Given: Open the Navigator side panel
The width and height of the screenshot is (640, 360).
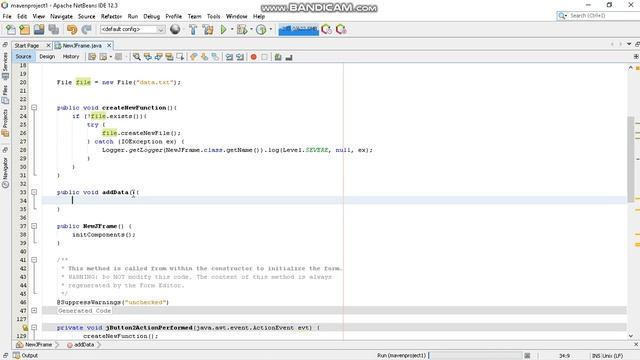Looking at the screenshot, I should point(5,172).
